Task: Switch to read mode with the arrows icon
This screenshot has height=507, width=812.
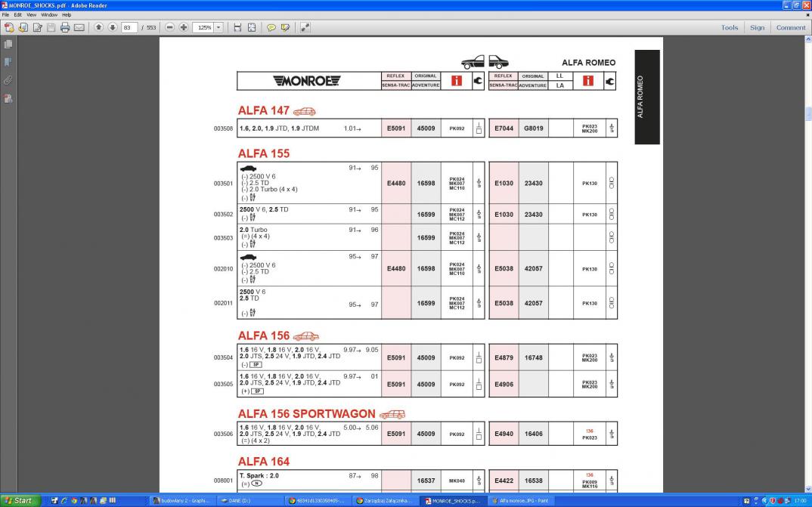Action: tap(305, 27)
